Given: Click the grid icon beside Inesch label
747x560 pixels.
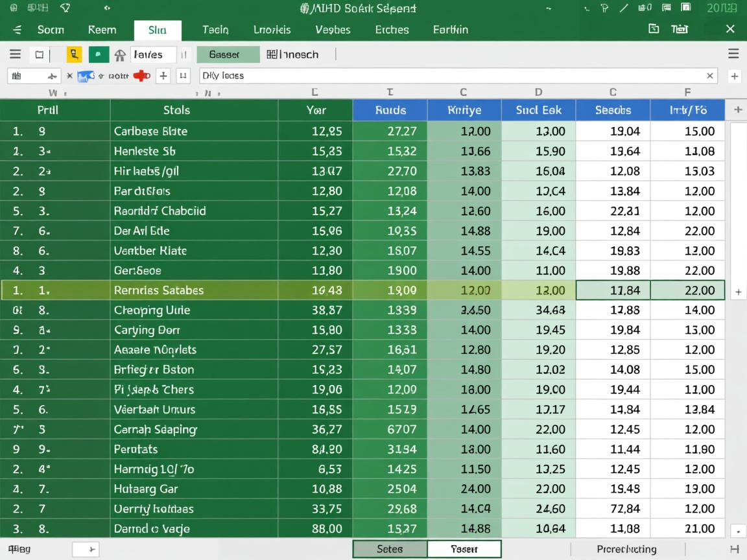Looking at the screenshot, I should [272, 54].
